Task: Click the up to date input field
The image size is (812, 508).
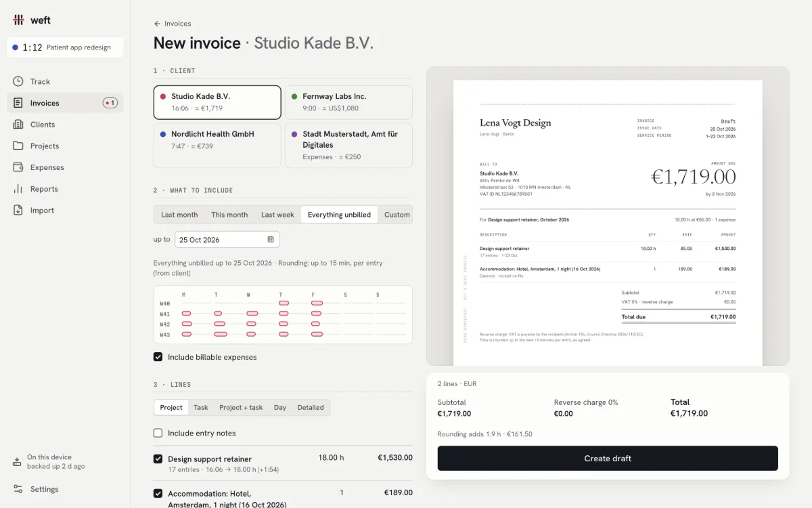Action: pyautogui.click(x=227, y=239)
